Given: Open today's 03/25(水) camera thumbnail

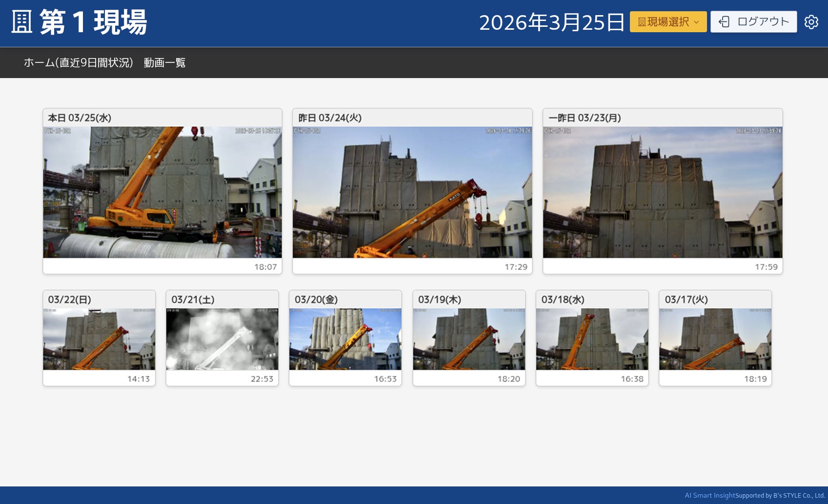Looking at the screenshot, I should pos(162,192).
